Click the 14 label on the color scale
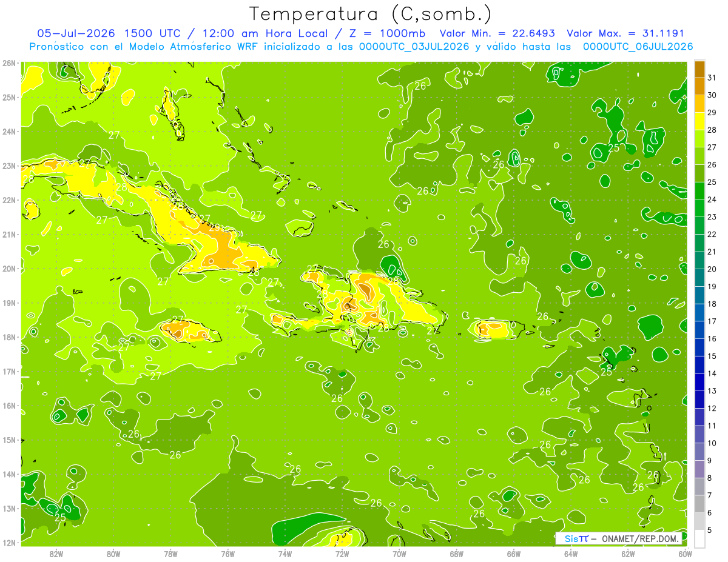The image size is (728, 562). pos(712,373)
